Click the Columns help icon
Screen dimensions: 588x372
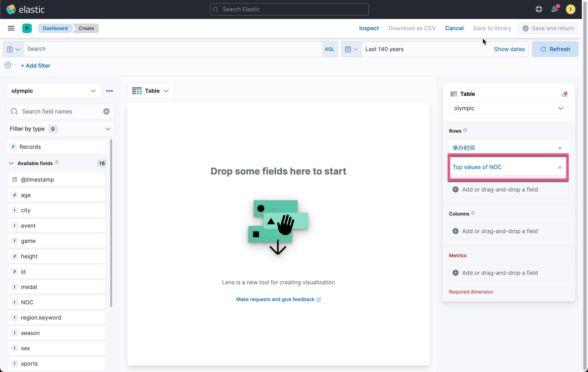tap(473, 213)
